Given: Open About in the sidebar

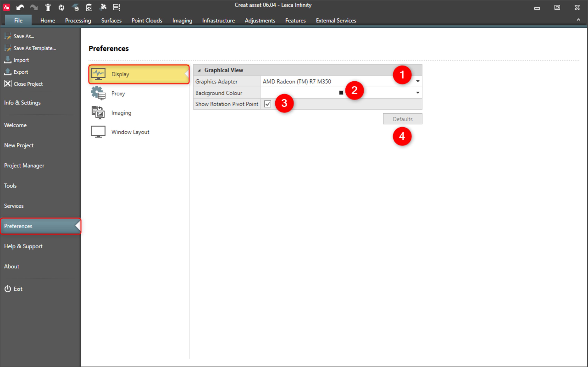Looking at the screenshot, I should (x=12, y=266).
